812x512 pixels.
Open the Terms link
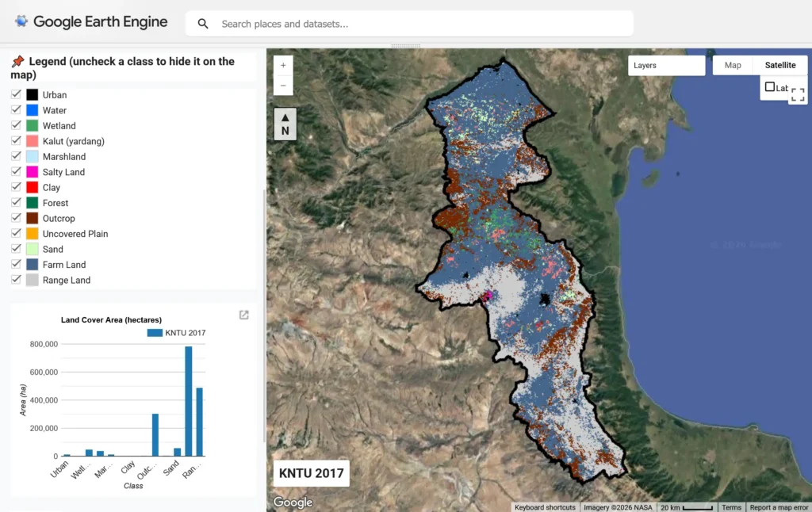tap(731, 507)
